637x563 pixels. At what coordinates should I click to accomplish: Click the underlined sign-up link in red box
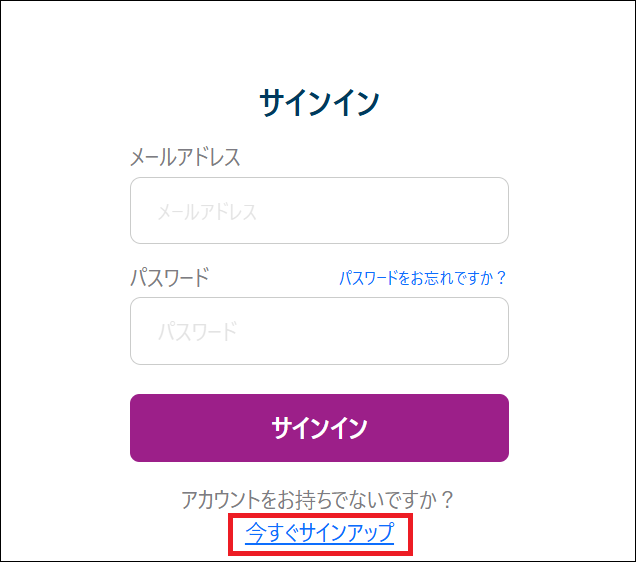point(320,533)
